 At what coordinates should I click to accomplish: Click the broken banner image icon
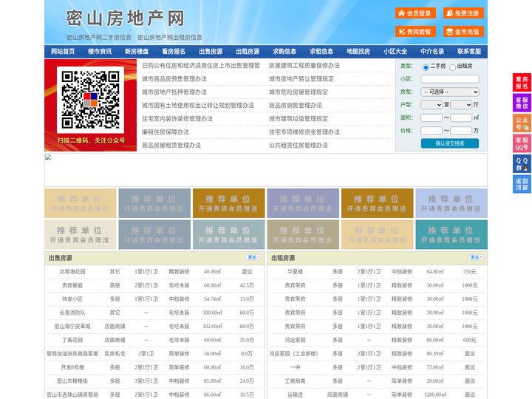[48, 157]
